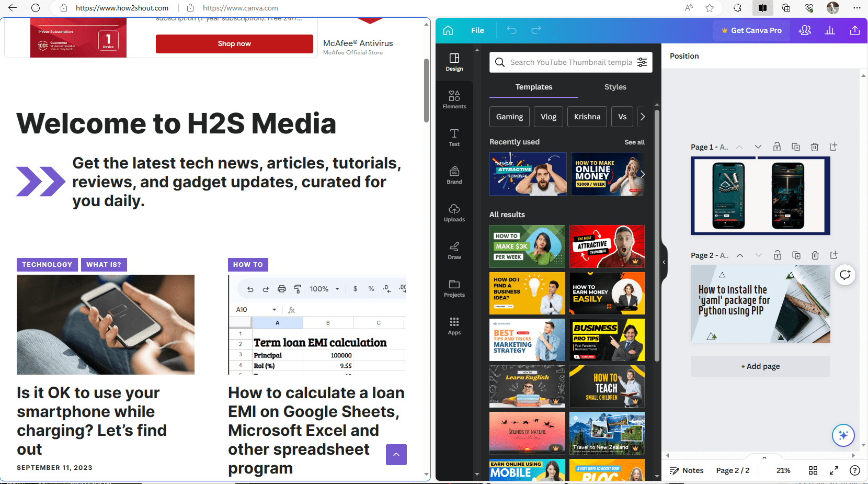The width and height of the screenshot is (868, 484).
Task: Click the Share upload icon
Action: coord(855,30)
